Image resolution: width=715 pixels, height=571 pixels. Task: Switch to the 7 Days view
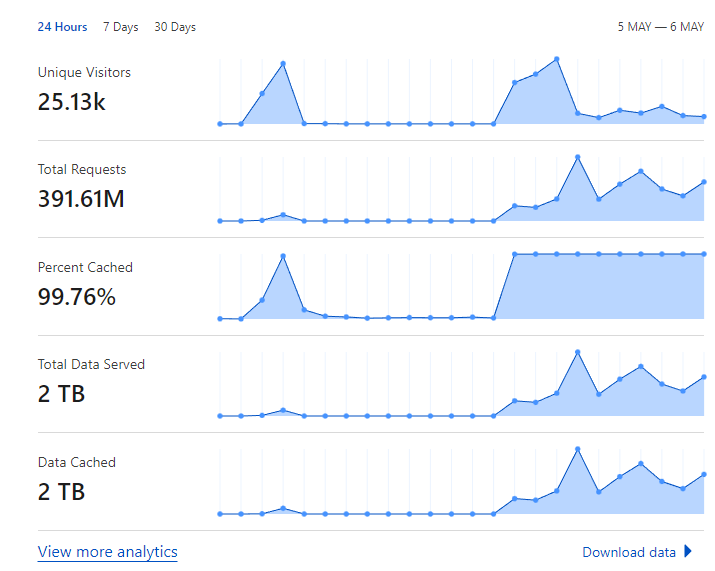[120, 27]
